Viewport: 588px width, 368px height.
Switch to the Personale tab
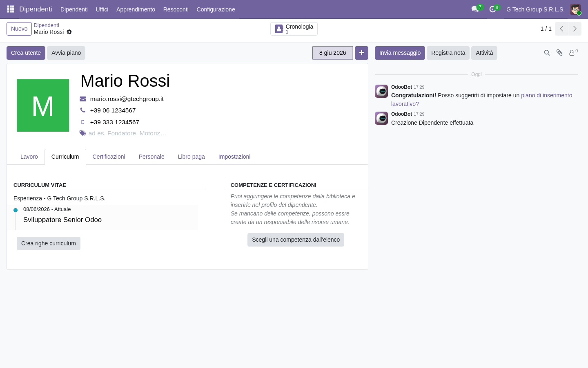point(151,157)
